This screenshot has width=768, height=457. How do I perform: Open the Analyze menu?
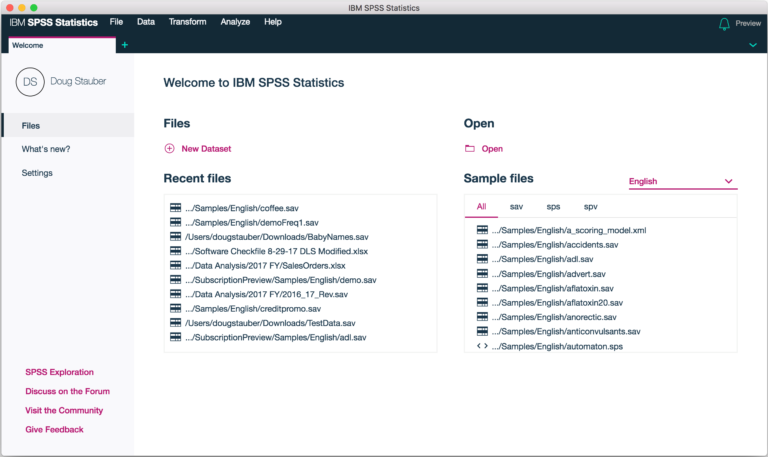(235, 22)
